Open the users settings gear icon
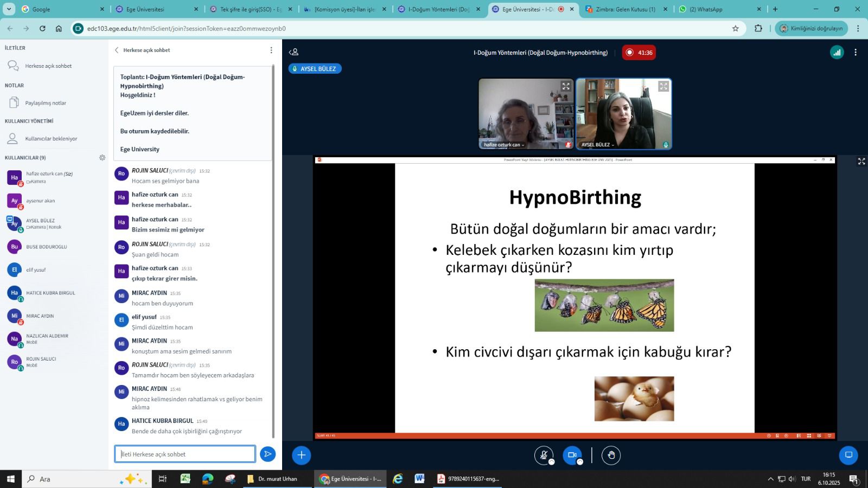This screenshot has width=868, height=488. pyautogui.click(x=102, y=158)
